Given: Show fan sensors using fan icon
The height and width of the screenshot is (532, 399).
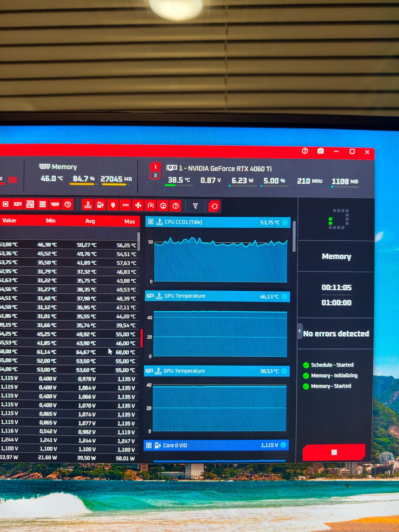Looking at the screenshot, I should pos(138,205).
